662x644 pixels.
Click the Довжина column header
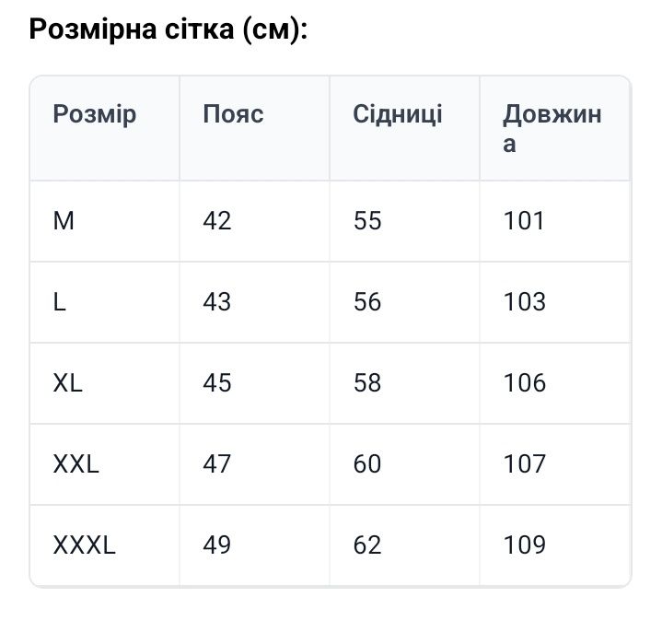pos(552,129)
